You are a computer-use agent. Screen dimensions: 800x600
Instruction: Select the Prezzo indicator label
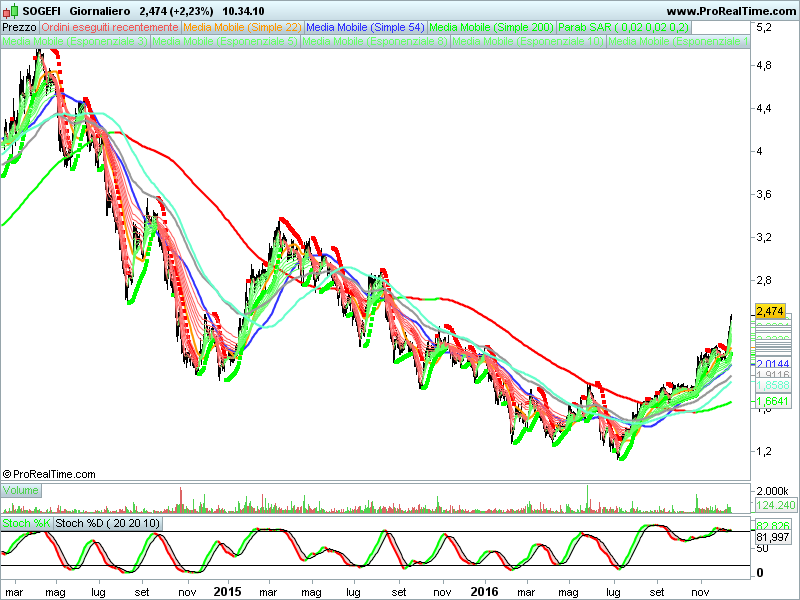[19, 28]
